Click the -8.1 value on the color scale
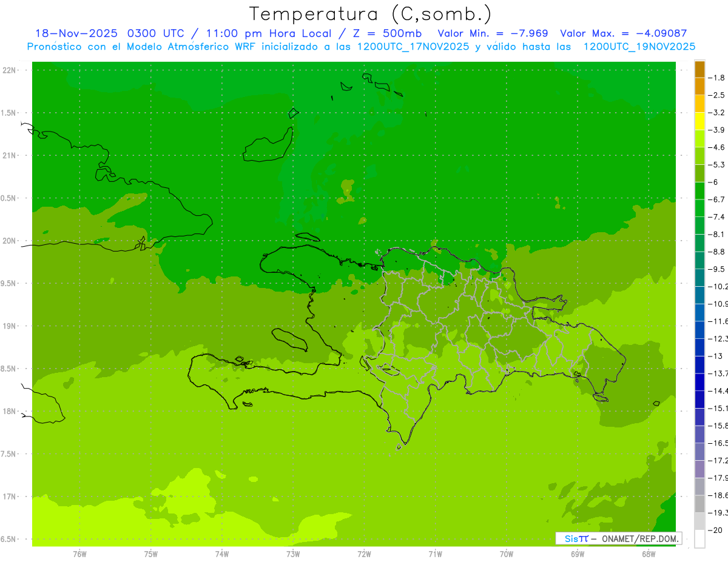The image size is (728, 562). (x=716, y=235)
